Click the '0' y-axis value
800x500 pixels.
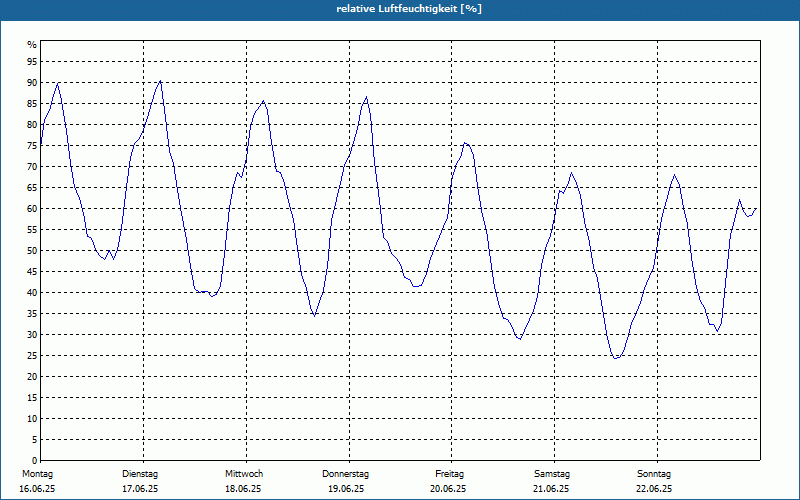(35, 461)
